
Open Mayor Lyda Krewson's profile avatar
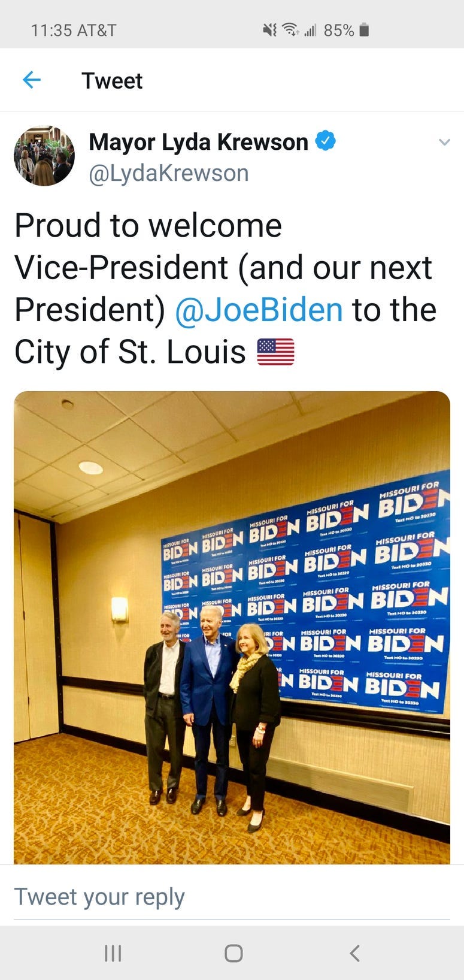[x=44, y=156]
